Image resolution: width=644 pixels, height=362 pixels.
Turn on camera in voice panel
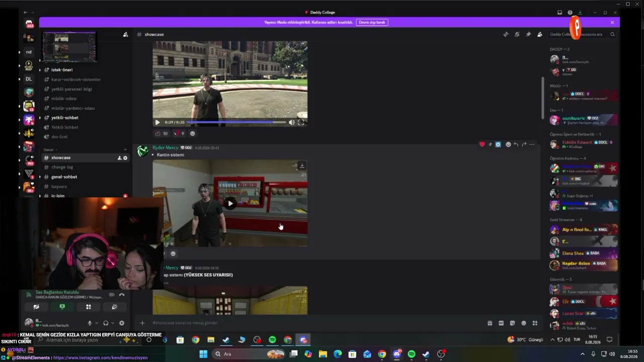pos(36,307)
